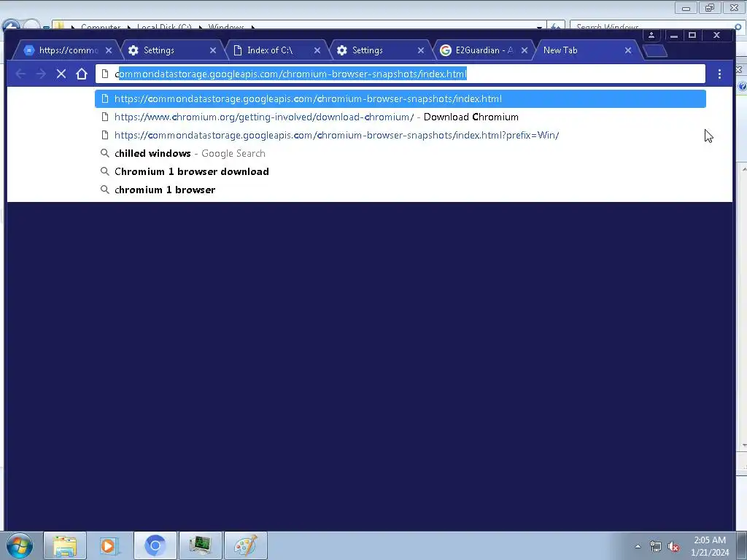Click the Search Windows box in Explorer
747x560 pixels.
653,27
